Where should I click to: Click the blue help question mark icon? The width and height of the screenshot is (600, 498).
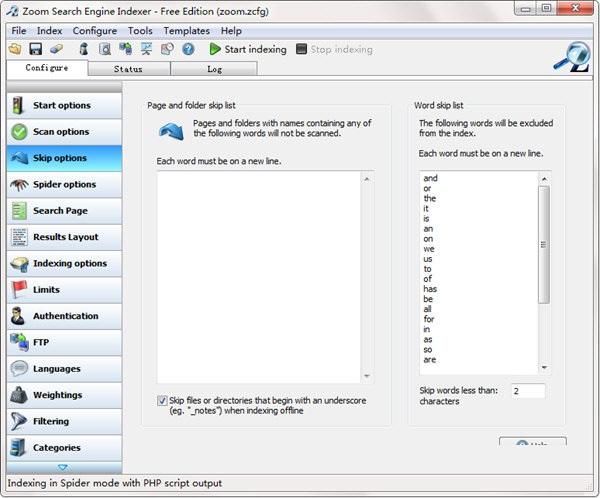(188, 49)
